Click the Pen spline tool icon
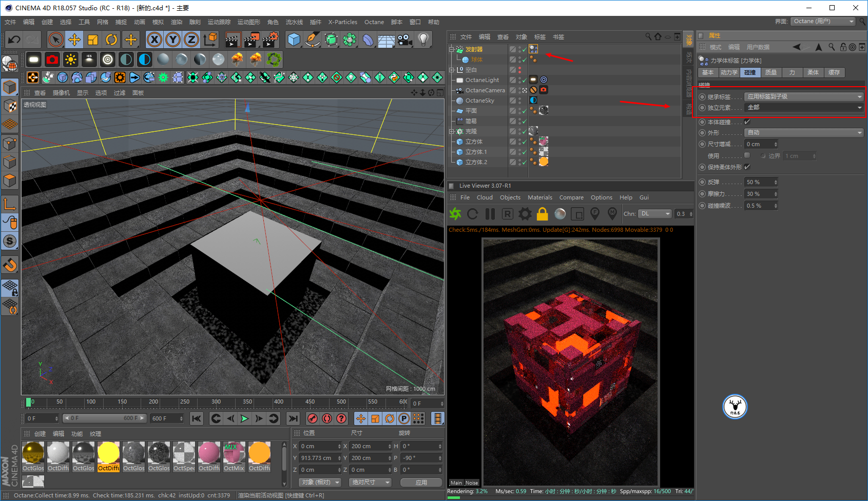 [x=313, y=39]
